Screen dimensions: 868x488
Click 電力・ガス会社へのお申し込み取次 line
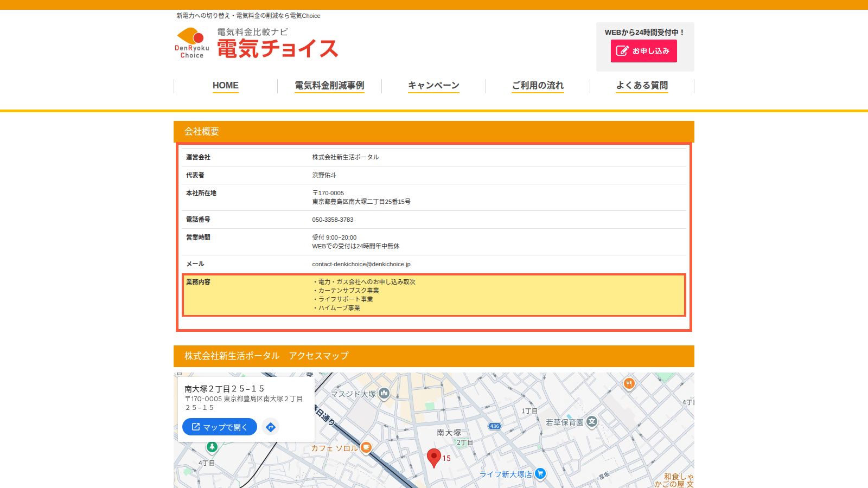click(x=364, y=282)
